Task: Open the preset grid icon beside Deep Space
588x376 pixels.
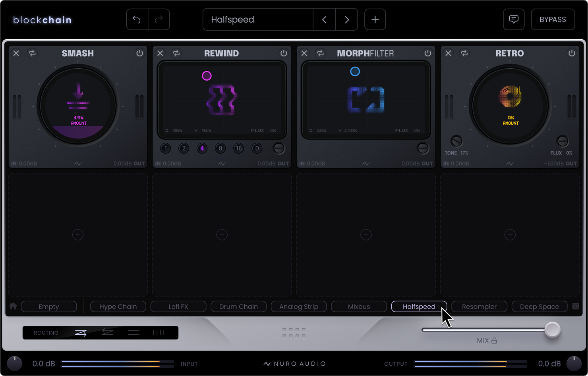Action: point(576,306)
